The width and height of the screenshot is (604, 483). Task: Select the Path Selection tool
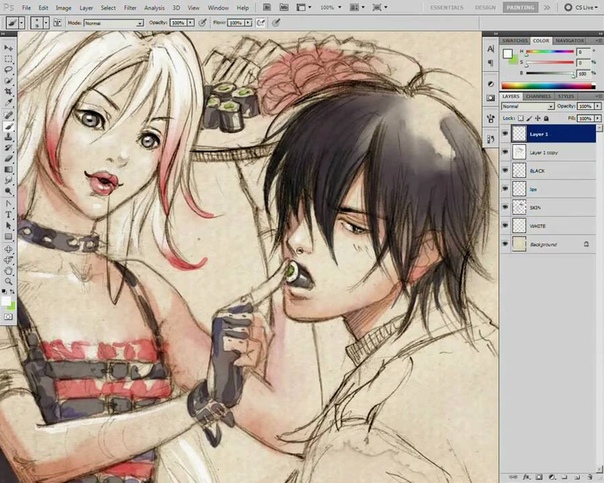point(8,225)
